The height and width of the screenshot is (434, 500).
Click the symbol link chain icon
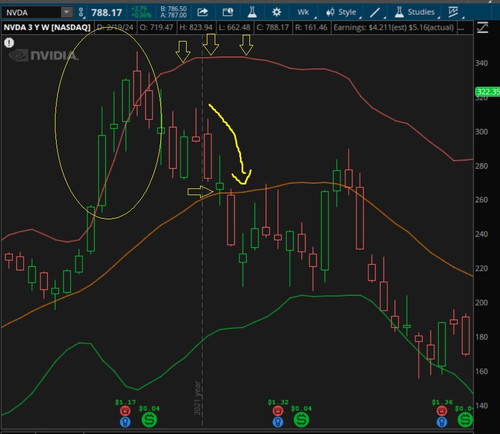(x=81, y=13)
